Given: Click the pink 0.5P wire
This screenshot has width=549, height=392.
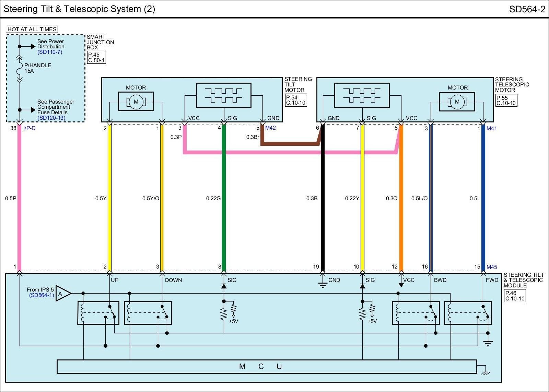Looking at the screenshot, I should pyautogui.click(x=20, y=198).
